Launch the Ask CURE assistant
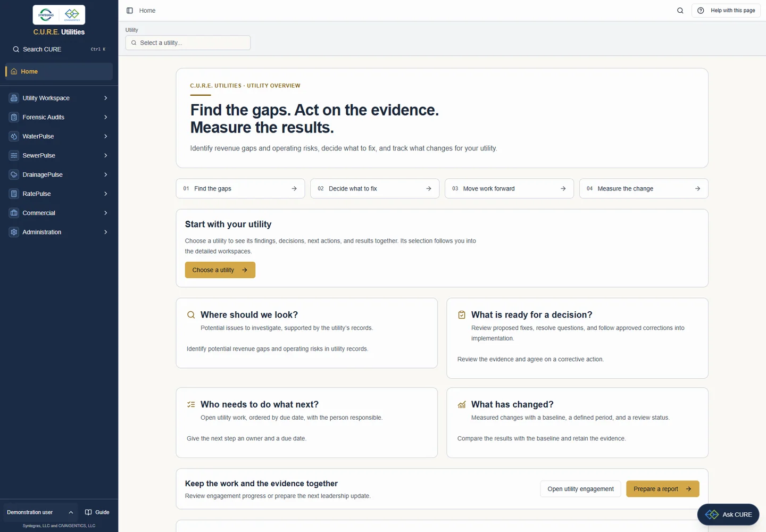The width and height of the screenshot is (766, 532). pyautogui.click(x=728, y=514)
